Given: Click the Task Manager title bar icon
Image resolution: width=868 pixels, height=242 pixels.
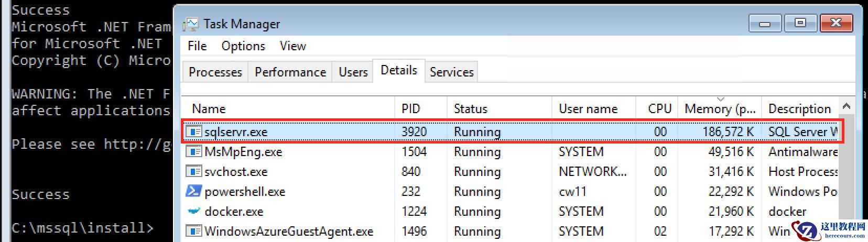Looking at the screenshot, I should coord(190,24).
